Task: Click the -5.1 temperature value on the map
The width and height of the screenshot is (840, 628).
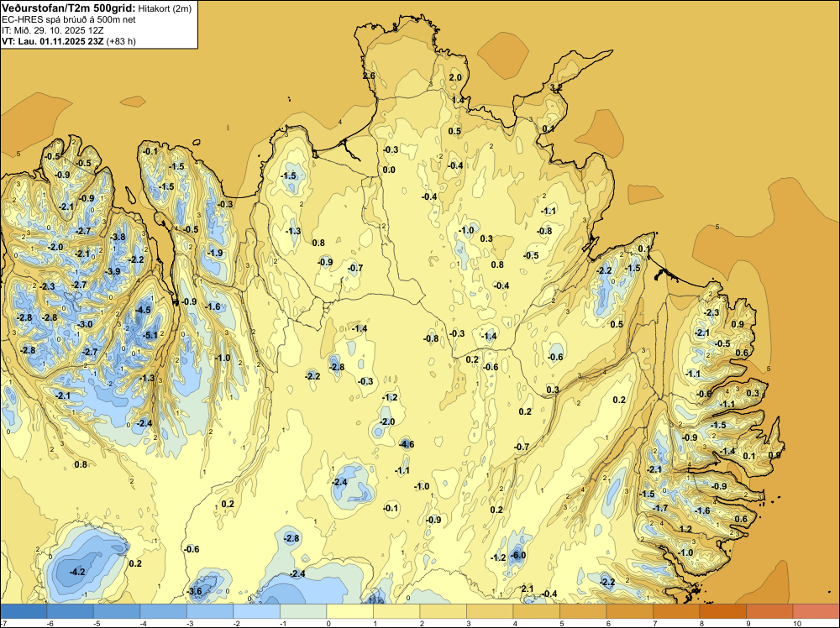Action: 150,336
